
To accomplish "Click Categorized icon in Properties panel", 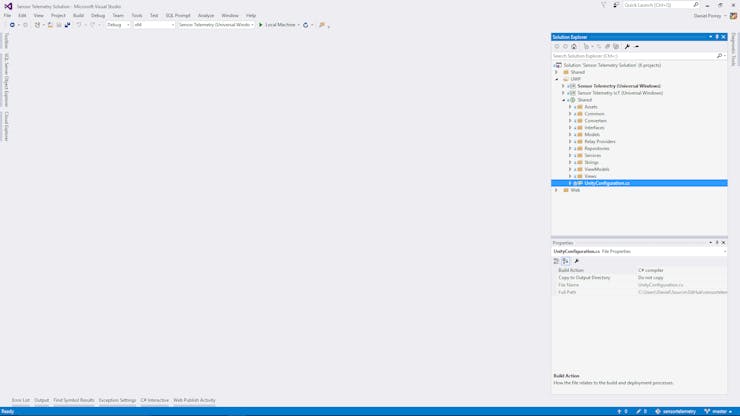I will pyautogui.click(x=556, y=261).
